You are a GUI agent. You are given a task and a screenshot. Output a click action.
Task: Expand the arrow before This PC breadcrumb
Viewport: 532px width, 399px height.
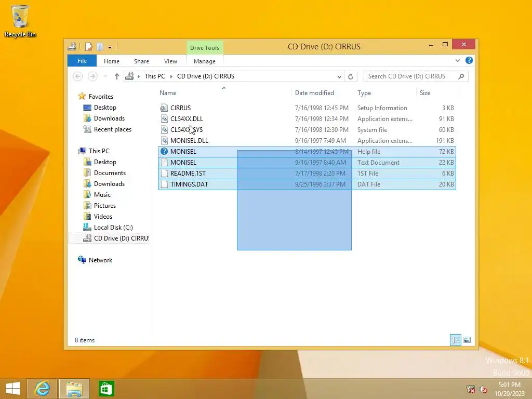[x=138, y=76]
